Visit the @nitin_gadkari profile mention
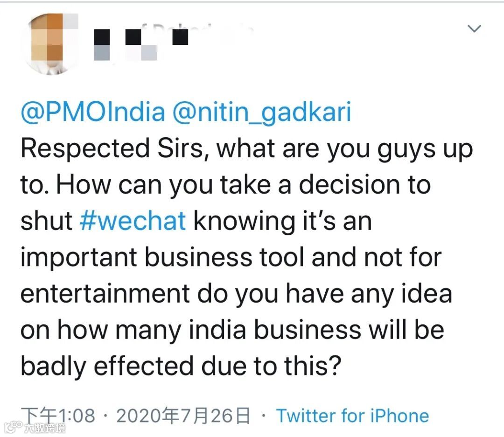The width and height of the screenshot is (504, 437). (262, 113)
